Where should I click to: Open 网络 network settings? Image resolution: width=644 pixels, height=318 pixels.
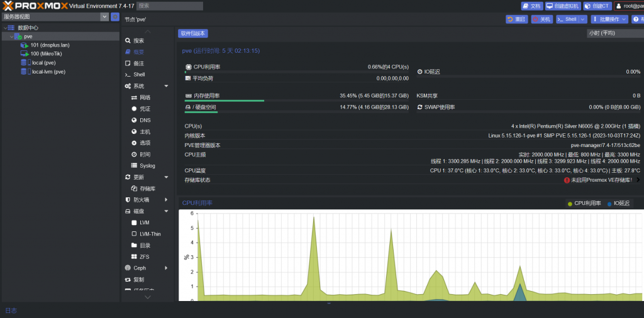point(145,97)
